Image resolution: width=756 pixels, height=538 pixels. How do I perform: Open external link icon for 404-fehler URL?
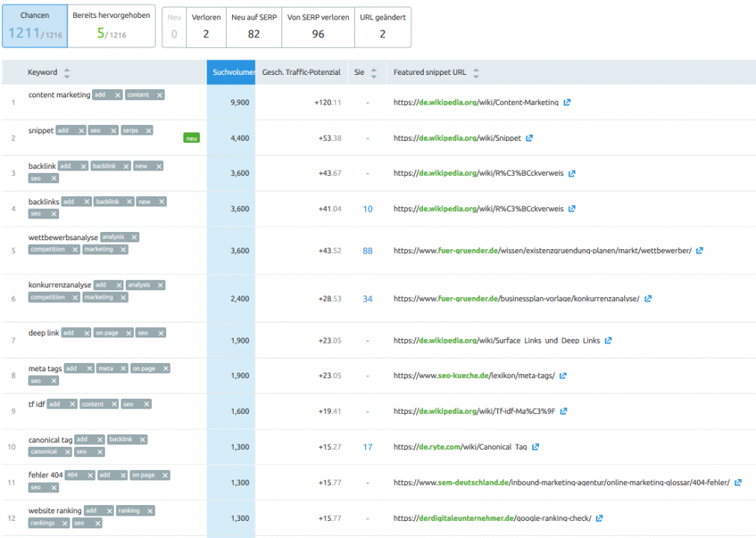[x=738, y=483]
